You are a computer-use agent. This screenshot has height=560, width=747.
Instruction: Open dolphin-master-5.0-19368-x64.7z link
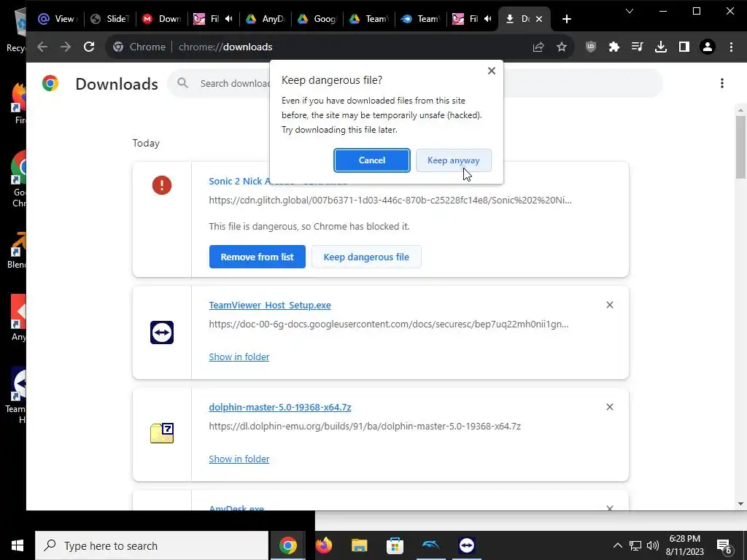tap(280, 407)
